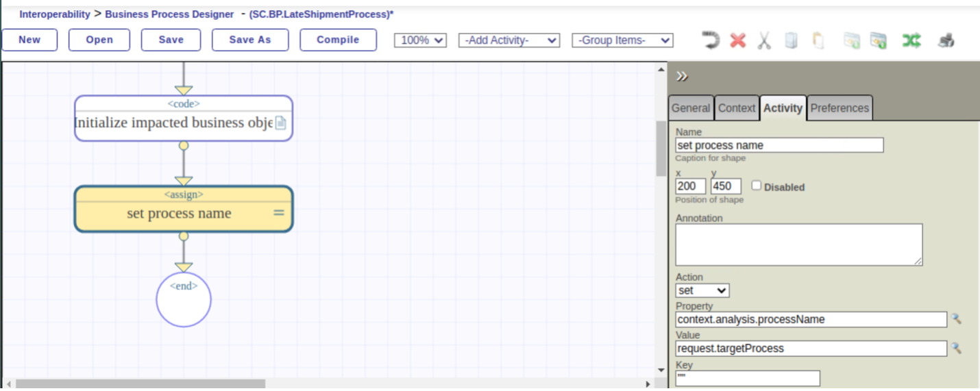Switch to the General tab
This screenshot has width=980, height=391.
point(691,108)
